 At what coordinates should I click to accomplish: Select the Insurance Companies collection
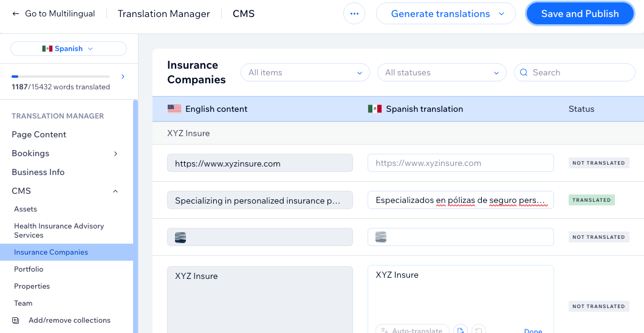pos(67,252)
